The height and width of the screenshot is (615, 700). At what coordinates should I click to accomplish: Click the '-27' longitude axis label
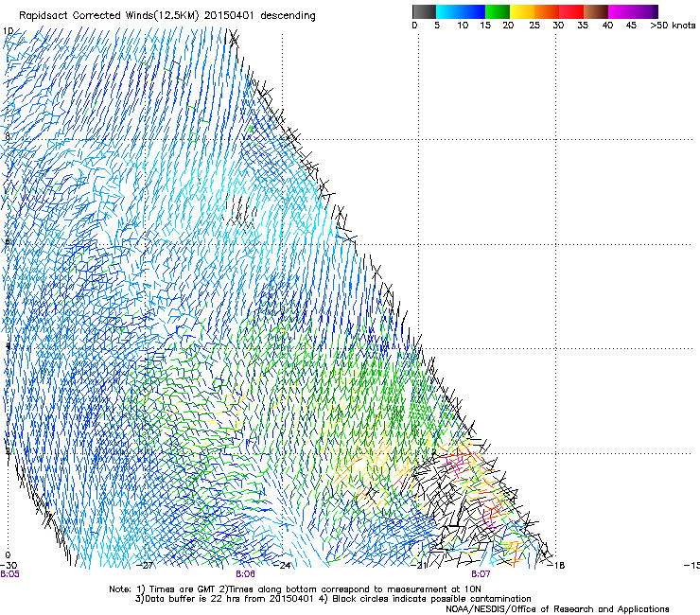(144, 566)
